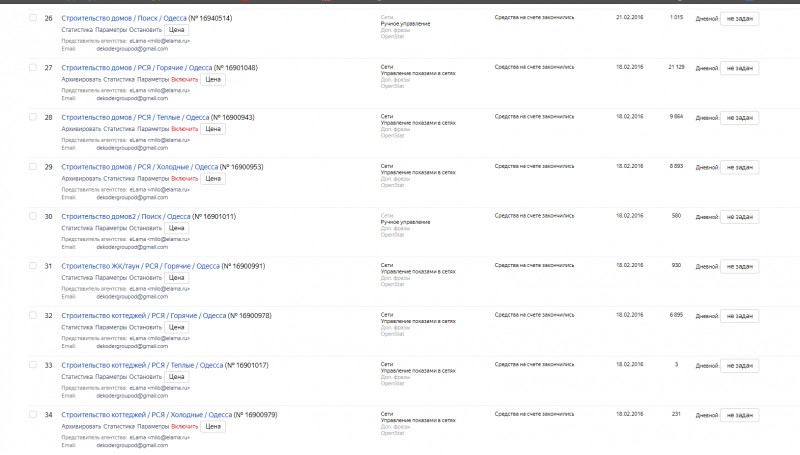Image resolution: width=800 pixels, height=455 pixels.
Task: Tick checkbox for campaign row 26
Action: point(33,18)
